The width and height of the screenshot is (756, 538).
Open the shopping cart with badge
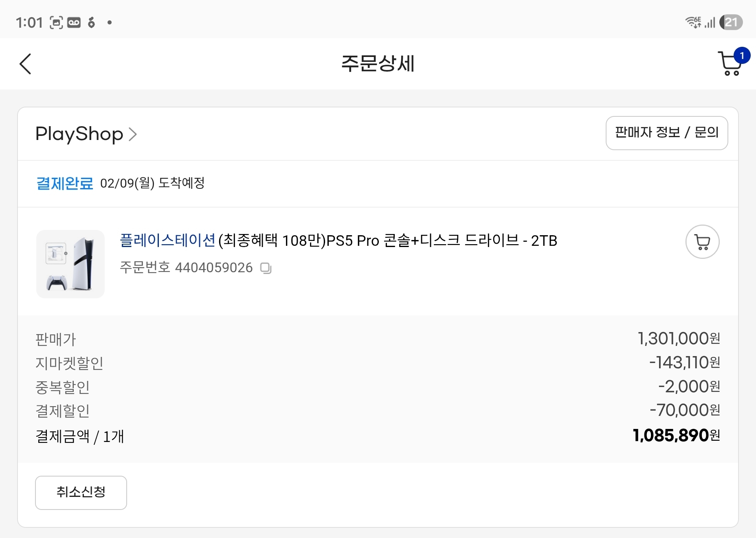731,63
